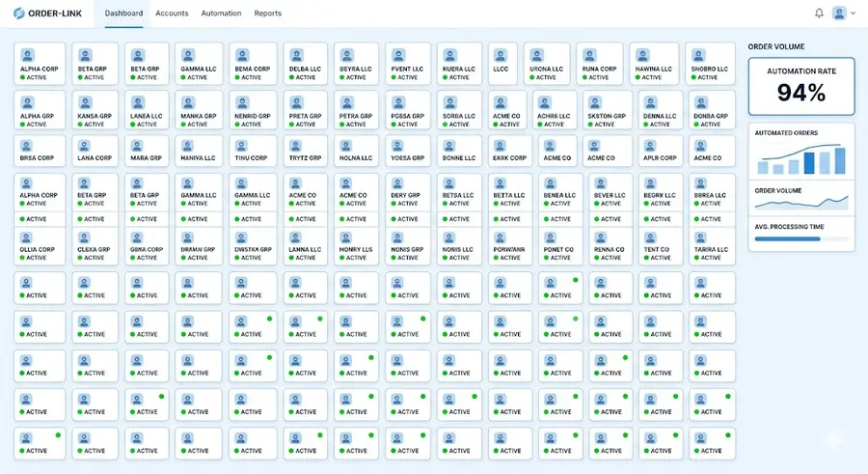The image size is (868, 474).
Task: Click the SORRA LLC account avatar icon
Action: (450, 102)
